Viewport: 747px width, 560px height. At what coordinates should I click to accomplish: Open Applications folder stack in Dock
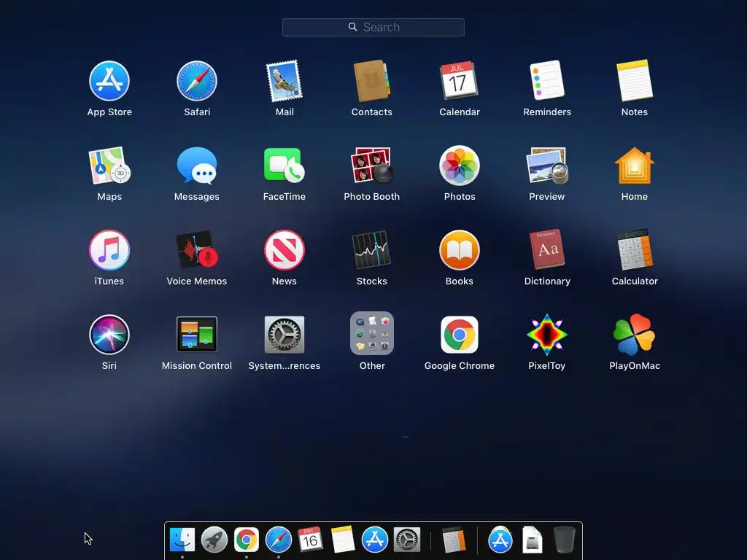click(x=500, y=540)
